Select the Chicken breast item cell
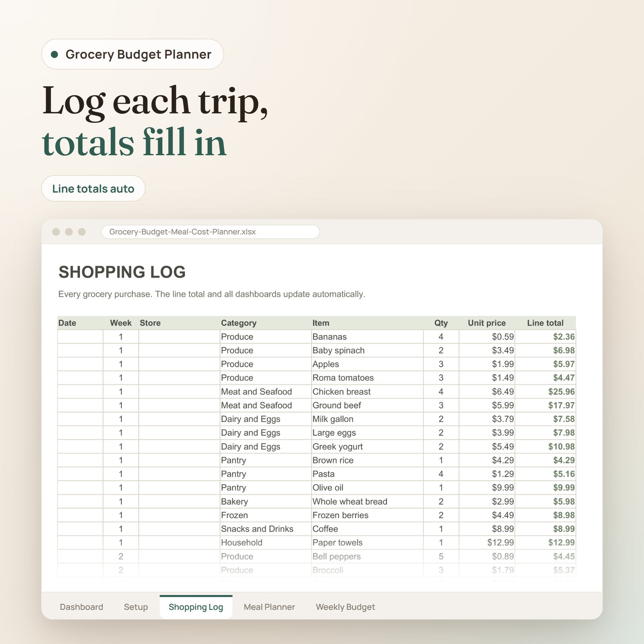Image resolution: width=644 pixels, height=644 pixels. [x=367, y=392]
